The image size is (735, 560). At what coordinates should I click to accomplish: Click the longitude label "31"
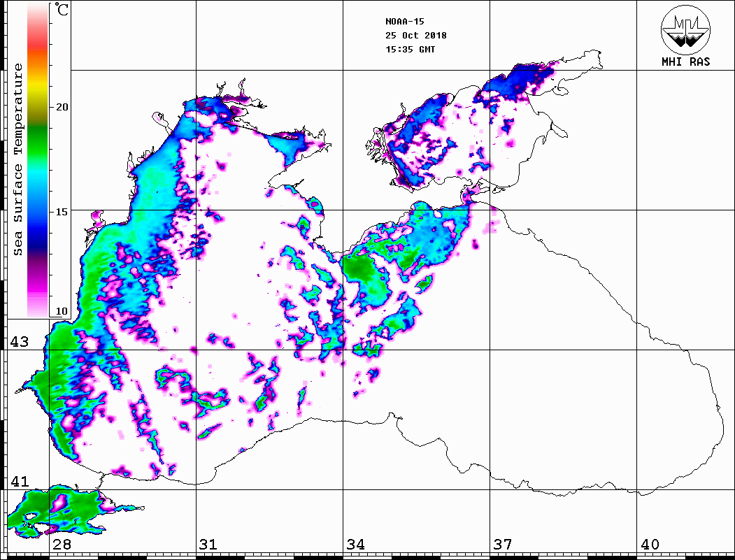(x=208, y=545)
